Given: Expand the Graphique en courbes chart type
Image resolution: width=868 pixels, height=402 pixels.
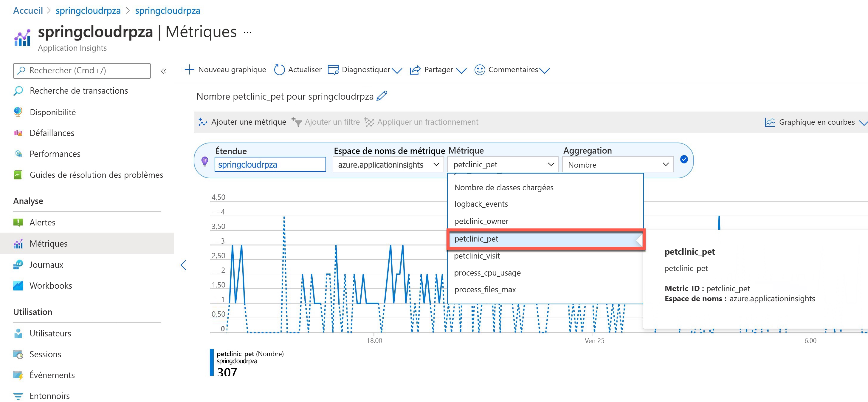Looking at the screenshot, I should click(816, 122).
